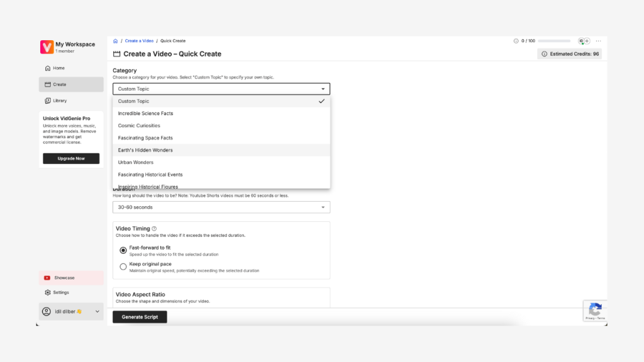Collapse the Category dropdown
644x362 pixels.
pos(221,89)
